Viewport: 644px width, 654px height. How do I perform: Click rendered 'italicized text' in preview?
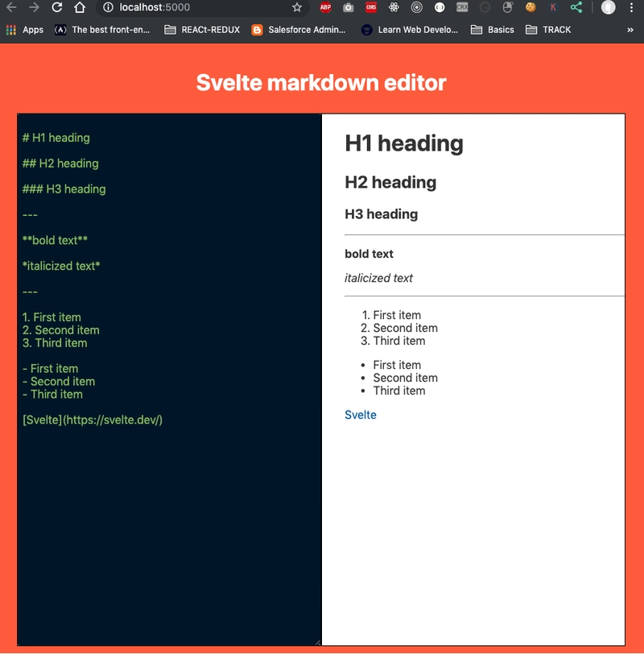coord(378,278)
